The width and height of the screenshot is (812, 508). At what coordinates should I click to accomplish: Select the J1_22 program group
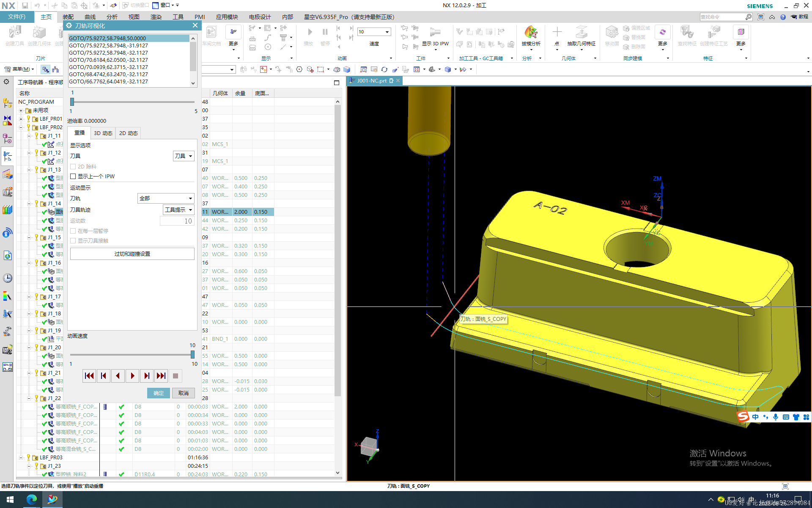tap(54, 398)
